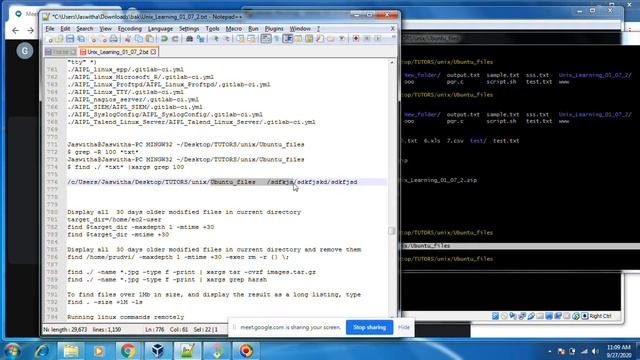The width and height of the screenshot is (640, 360).
Task: Click the taskbar clock showing 11:09 AM
Action: 618,351
